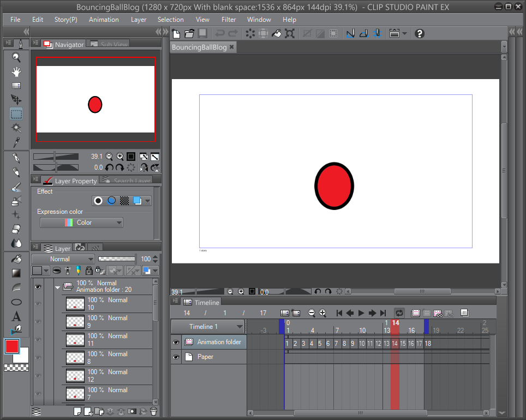Open the Expression color dropdown set to Color
Viewport: 526px width, 420px height.
[x=81, y=223]
